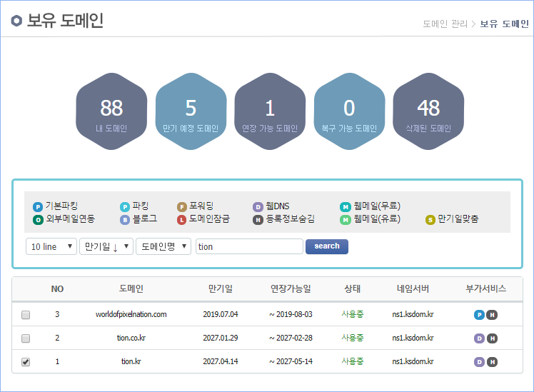Click the purple D icon for 웹DNS

pos(258,207)
